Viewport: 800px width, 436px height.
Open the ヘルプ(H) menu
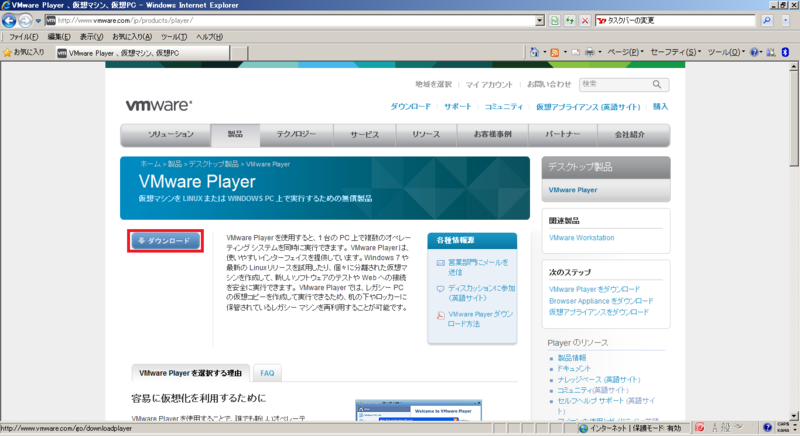click(210, 37)
